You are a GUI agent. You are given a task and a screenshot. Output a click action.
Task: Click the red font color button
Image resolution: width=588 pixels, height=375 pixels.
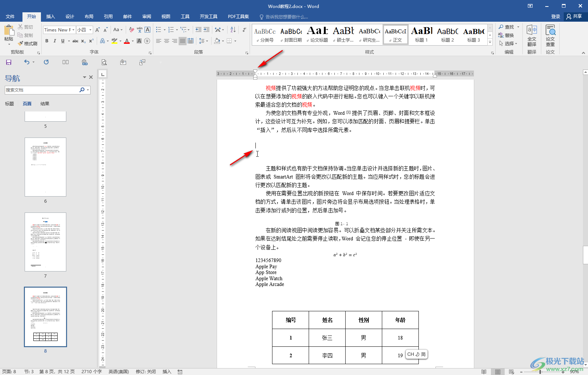click(127, 41)
